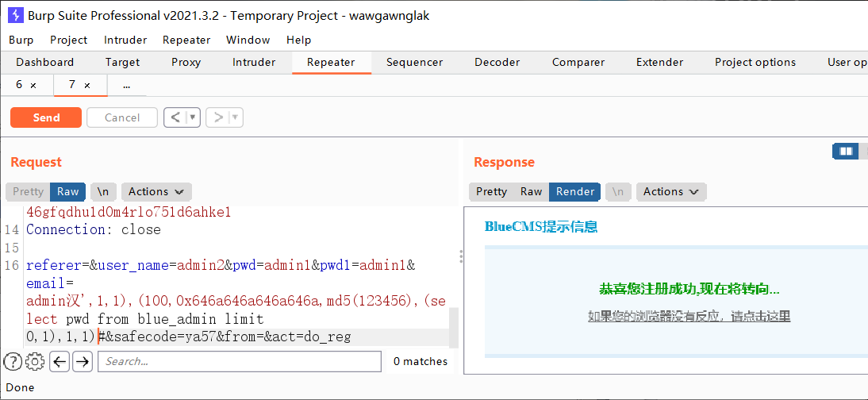Switch Response view to Raw
This screenshot has width=868, height=400.
(531, 192)
